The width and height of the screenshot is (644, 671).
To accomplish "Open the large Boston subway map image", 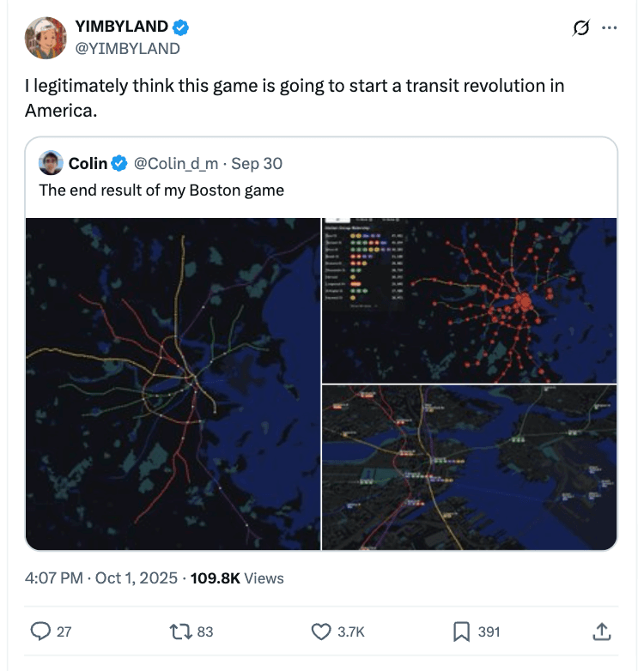I will tap(173, 384).
